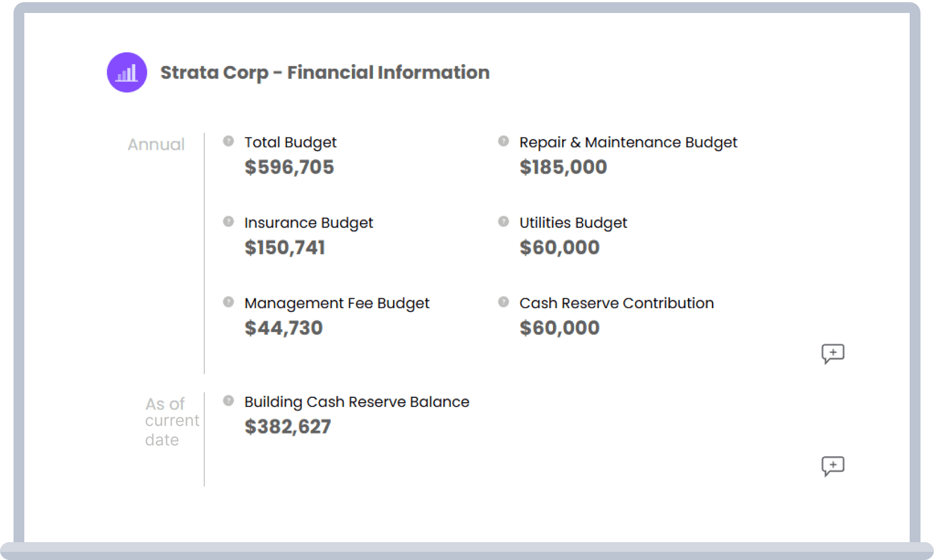This screenshot has height=560, width=934.
Task: Click the help icon next to Utilities Budget
Action: click(x=503, y=221)
